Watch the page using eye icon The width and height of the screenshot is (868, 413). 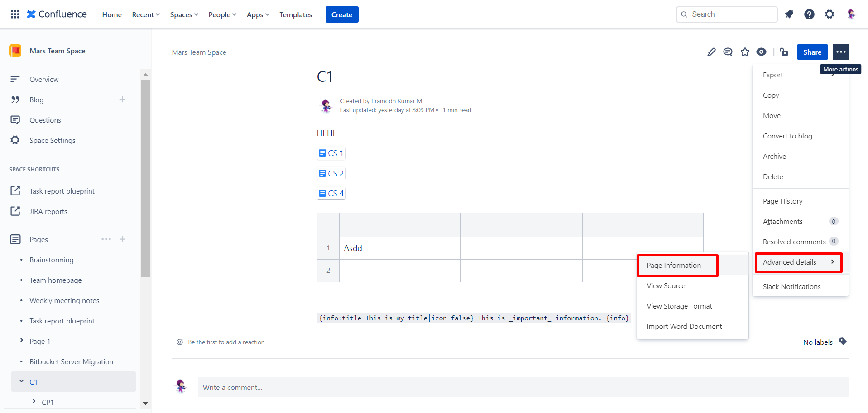point(761,52)
